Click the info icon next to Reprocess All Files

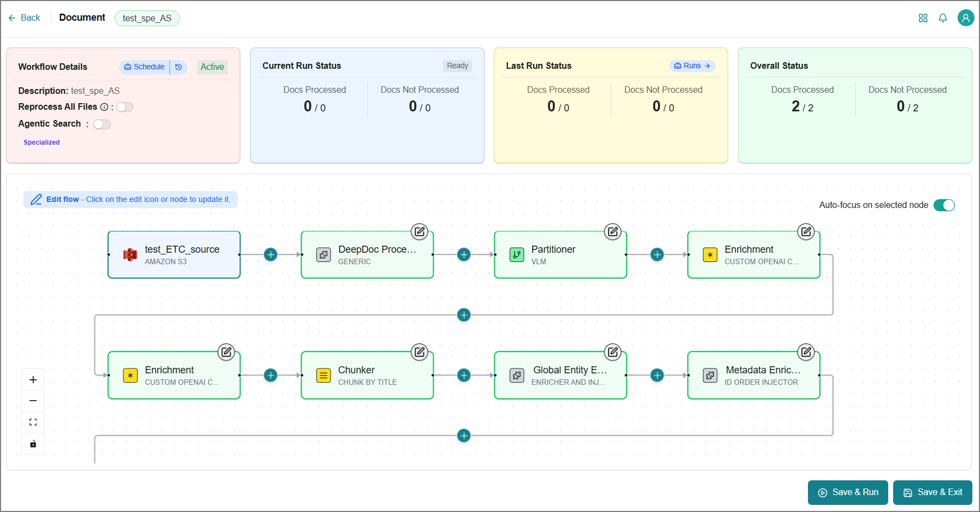tap(104, 107)
